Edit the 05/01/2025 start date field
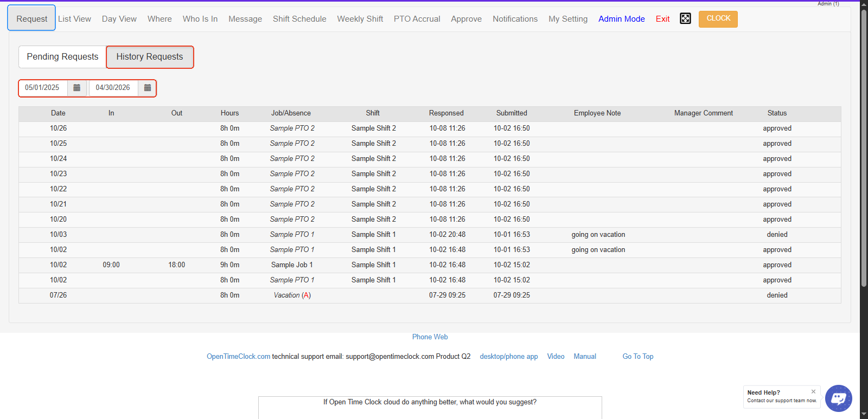Viewport: 868px width, 419px height. 42,88
